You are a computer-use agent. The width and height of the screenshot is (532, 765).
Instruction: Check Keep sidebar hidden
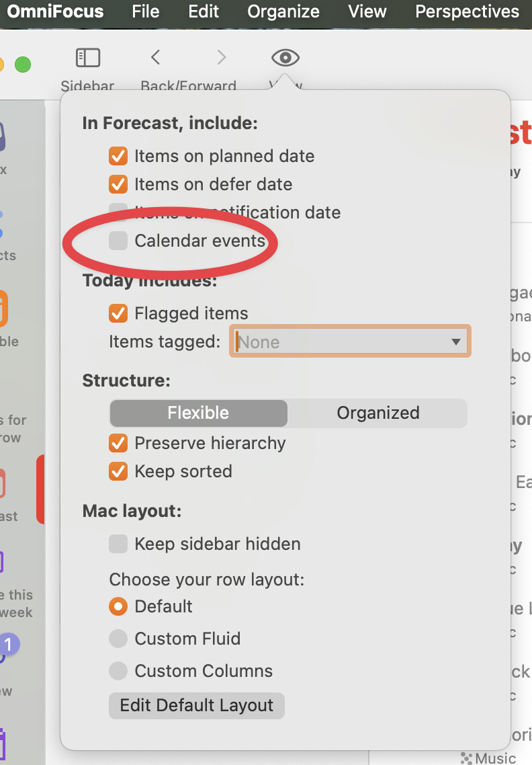118,544
